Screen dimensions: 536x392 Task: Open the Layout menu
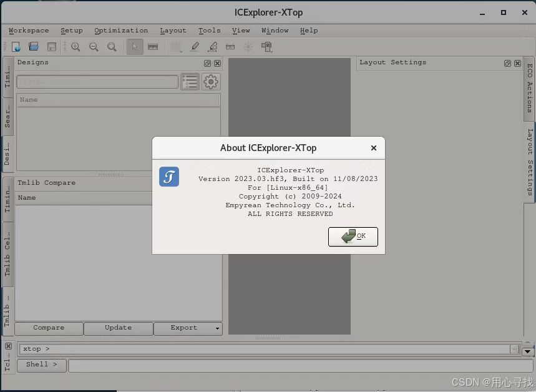[x=173, y=31]
